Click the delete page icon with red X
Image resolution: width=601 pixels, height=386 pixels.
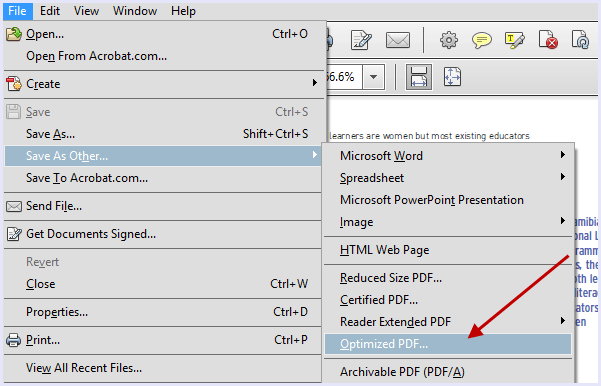point(548,40)
